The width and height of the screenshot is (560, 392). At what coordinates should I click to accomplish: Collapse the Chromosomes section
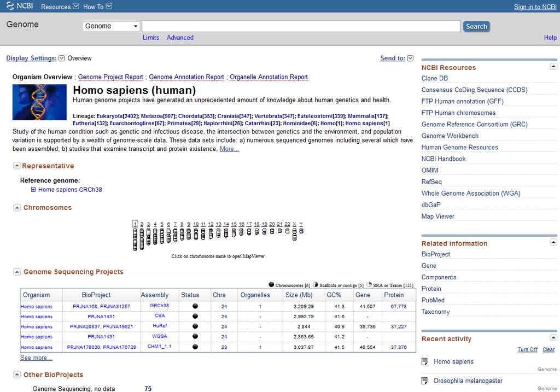tap(17, 207)
